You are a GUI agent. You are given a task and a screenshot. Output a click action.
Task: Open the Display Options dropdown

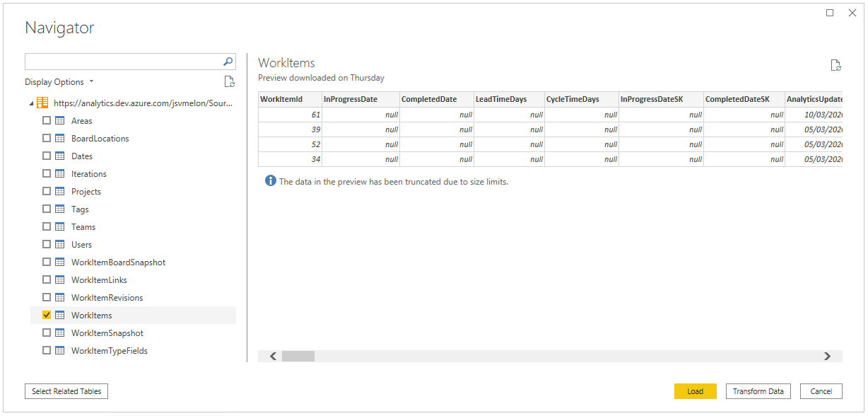tap(59, 81)
